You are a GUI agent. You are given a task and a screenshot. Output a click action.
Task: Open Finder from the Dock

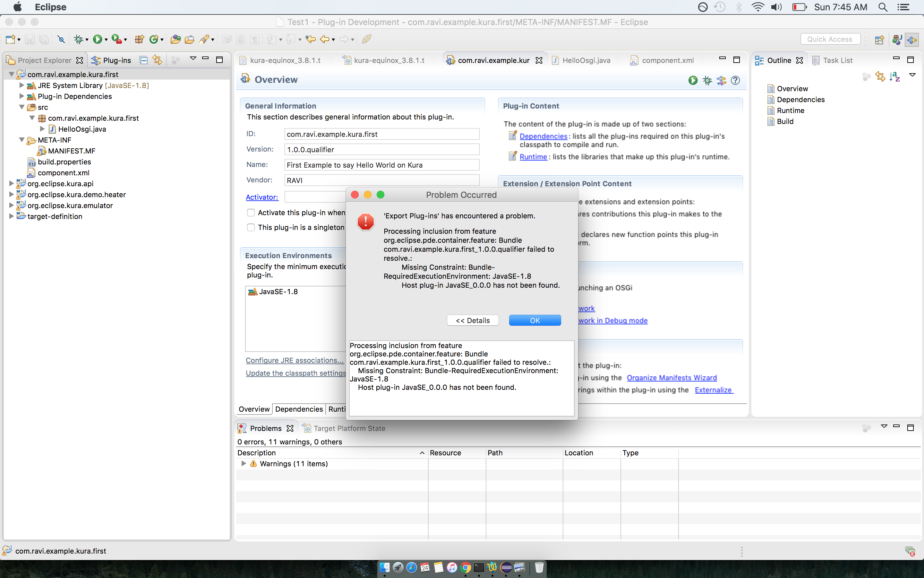pyautogui.click(x=384, y=568)
